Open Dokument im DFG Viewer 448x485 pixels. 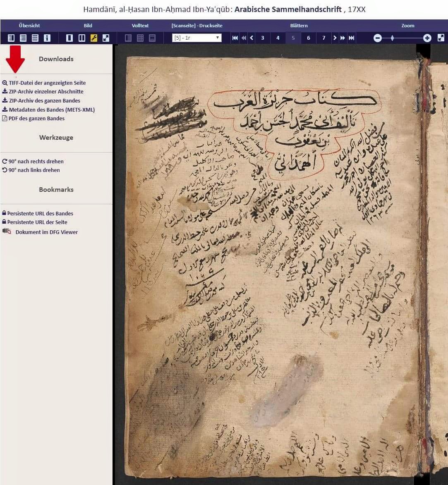[47, 232]
